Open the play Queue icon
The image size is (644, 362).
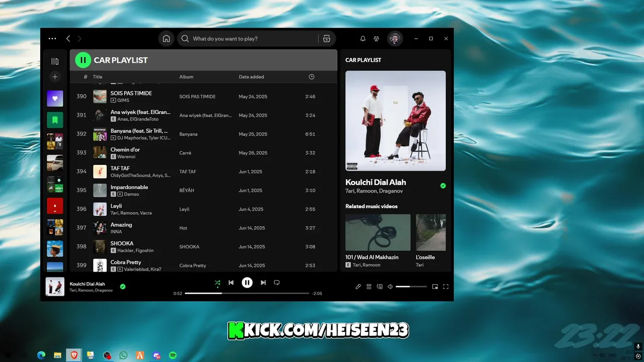coord(369,287)
